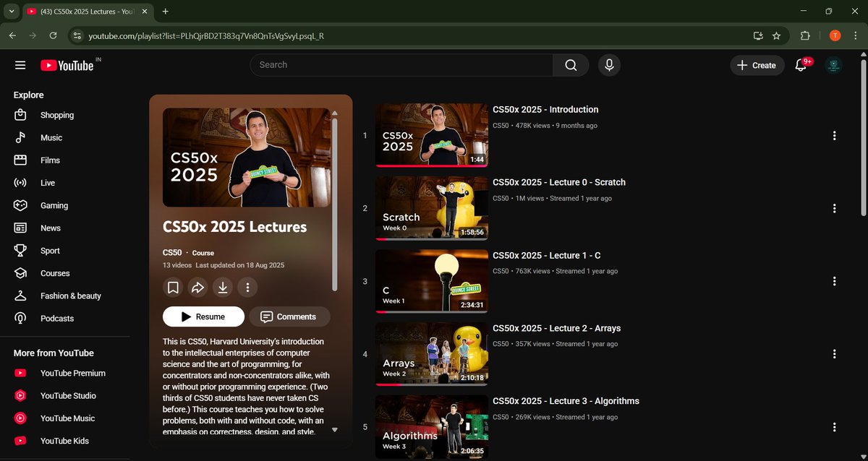Open the notifications bell
This screenshot has width=868, height=461.
tap(801, 65)
